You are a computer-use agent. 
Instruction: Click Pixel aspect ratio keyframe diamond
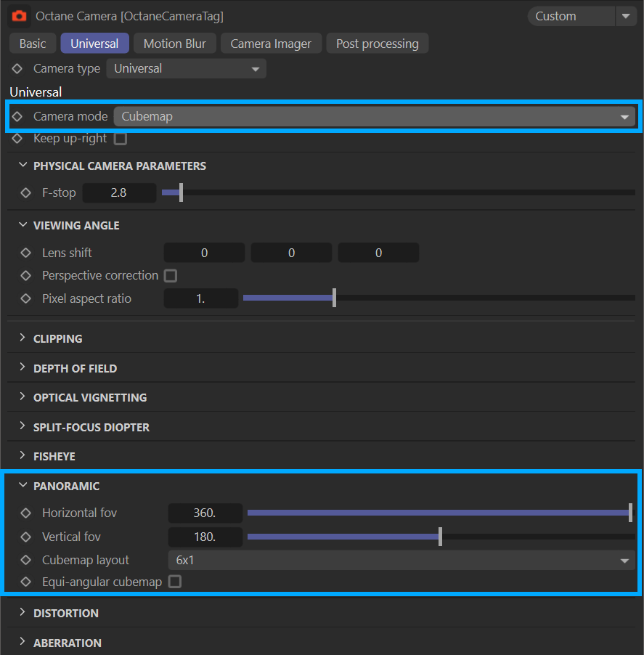click(26, 298)
